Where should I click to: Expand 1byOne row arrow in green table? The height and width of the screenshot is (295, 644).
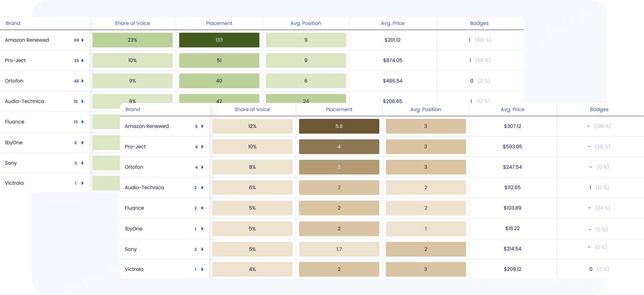pyautogui.click(x=83, y=143)
